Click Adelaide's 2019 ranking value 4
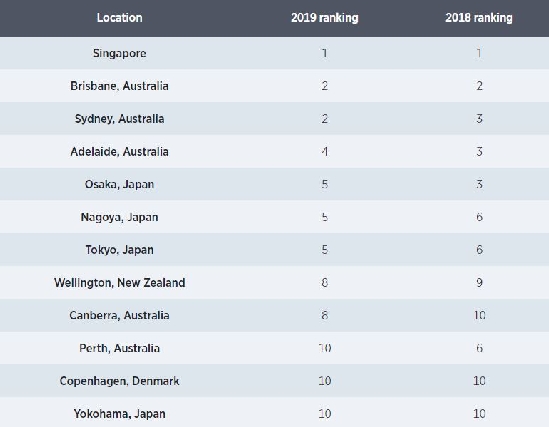The width and height of the screenshot is (549, 427). point(325,152)
